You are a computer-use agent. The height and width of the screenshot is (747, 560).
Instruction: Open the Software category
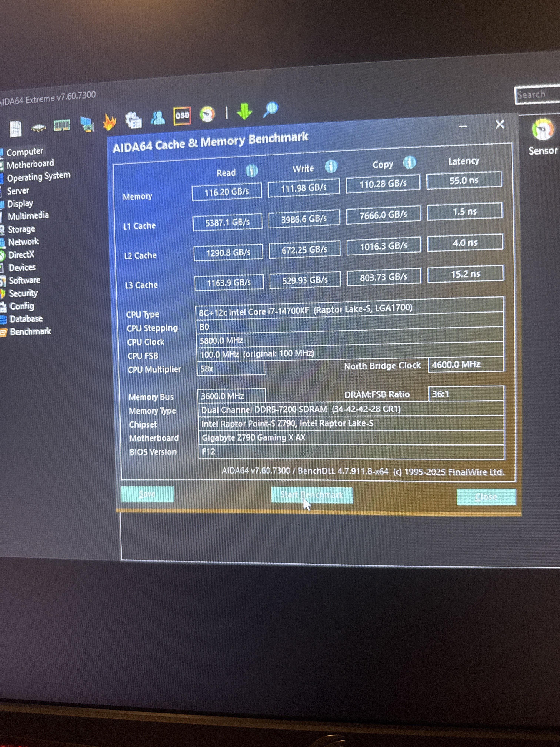point(24,281)
